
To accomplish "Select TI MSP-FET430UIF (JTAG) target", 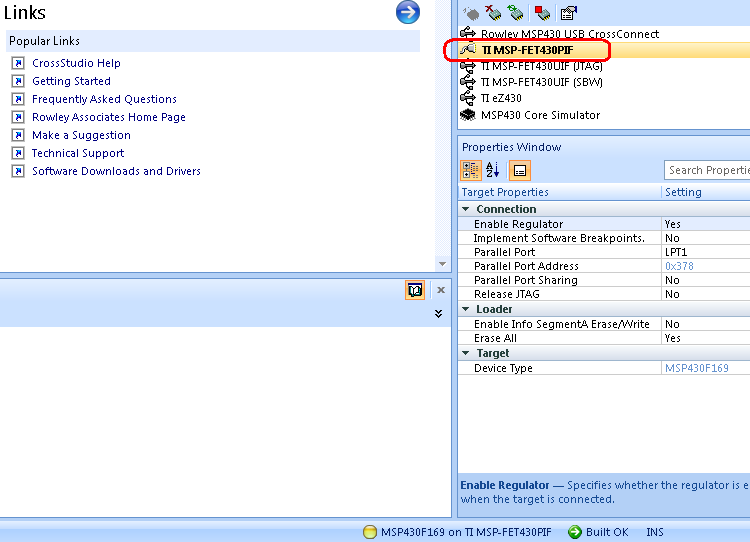I will (541, 66).
